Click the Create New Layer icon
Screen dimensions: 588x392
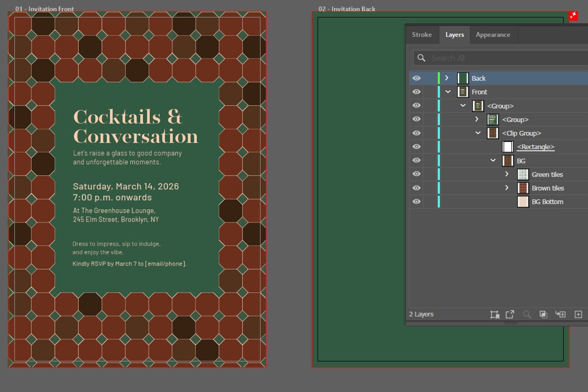coord(578,315)
